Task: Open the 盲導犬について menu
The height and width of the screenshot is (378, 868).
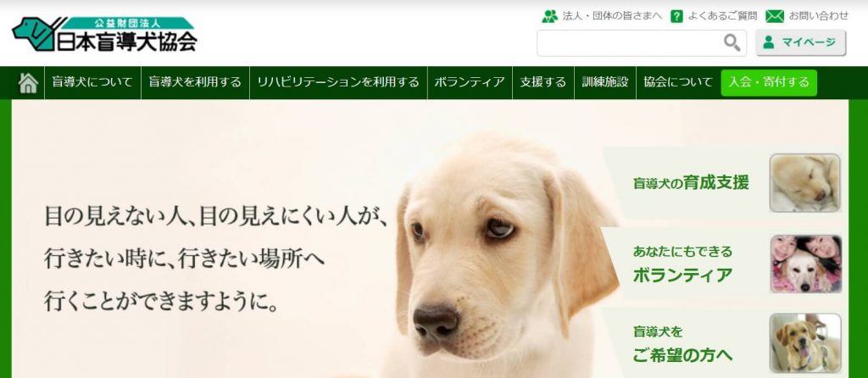Action: point(92,82)
